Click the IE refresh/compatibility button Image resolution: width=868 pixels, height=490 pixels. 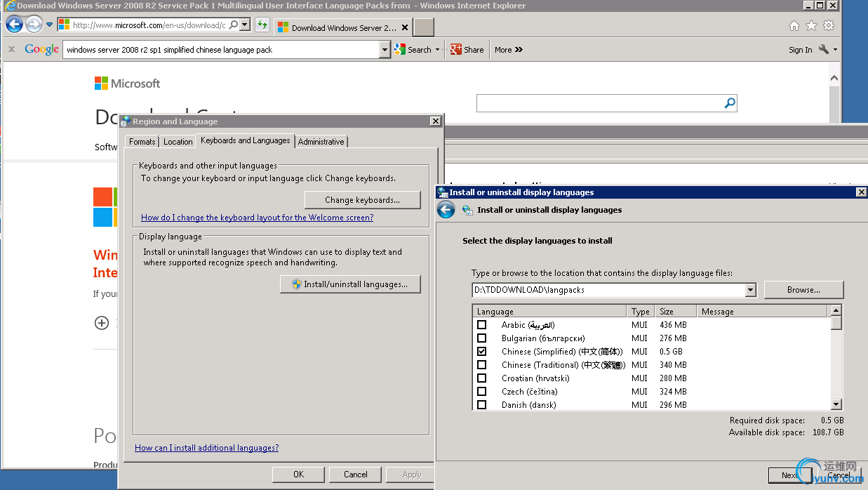pyautogui.click(x=262, y=25)
